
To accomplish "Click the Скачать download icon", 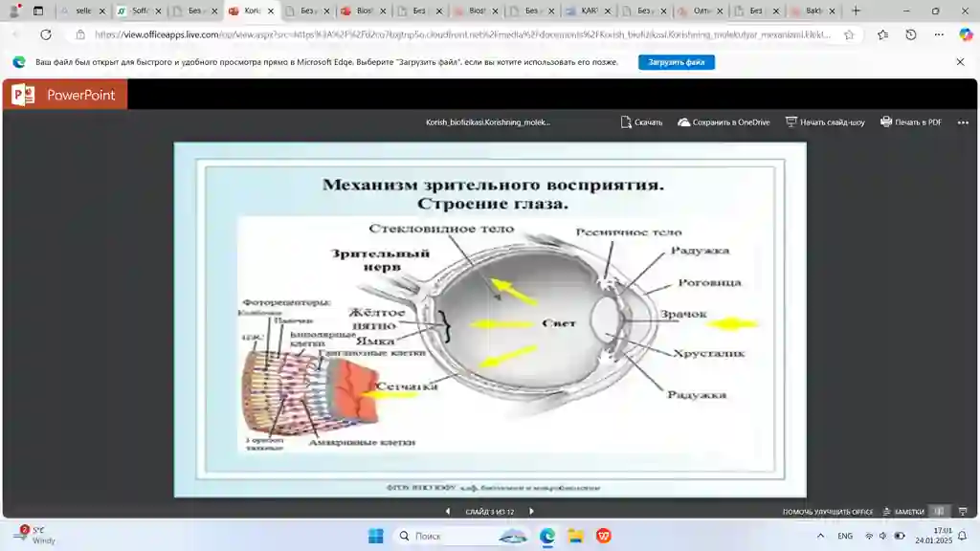I will click(626, 122).
